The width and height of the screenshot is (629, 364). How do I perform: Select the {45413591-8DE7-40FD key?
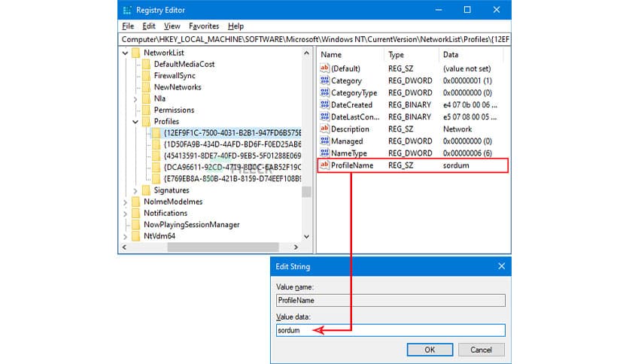coord(232,156)
